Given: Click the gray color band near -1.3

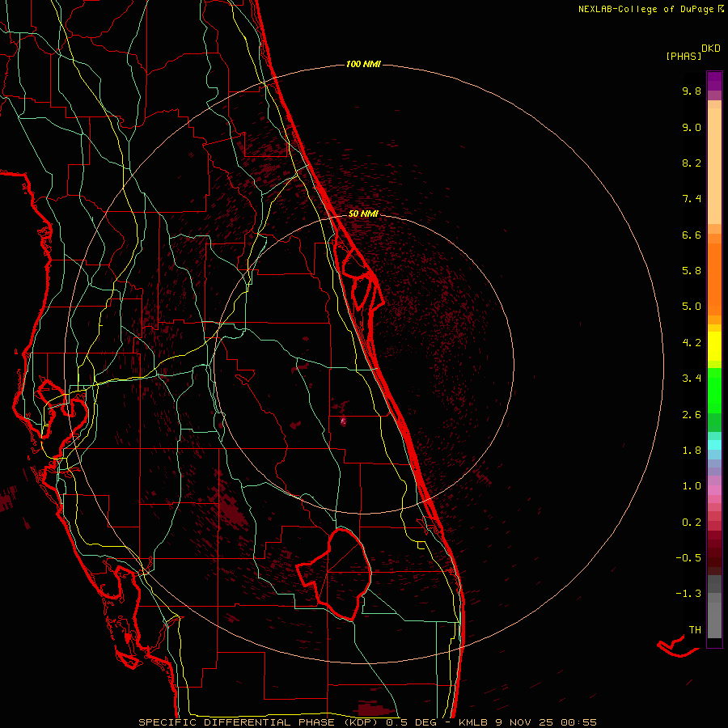Looking at the screenshot, I should point(714,595).
